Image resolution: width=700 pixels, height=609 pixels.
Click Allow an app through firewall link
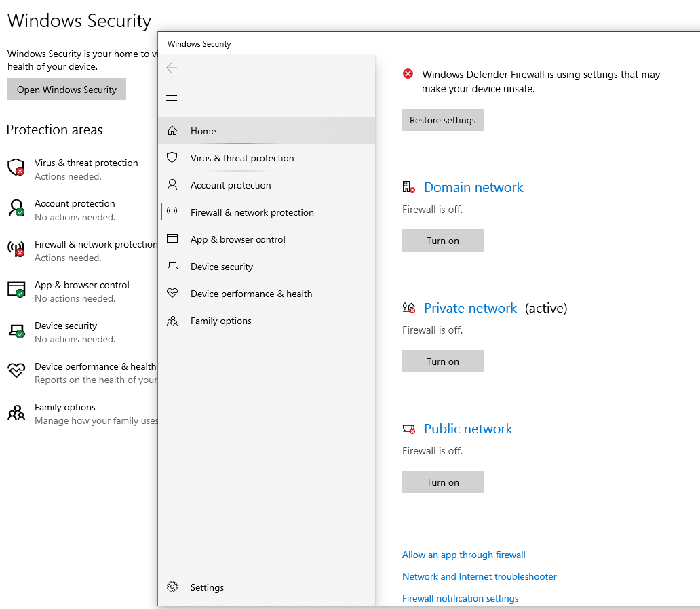coord(463,555)
